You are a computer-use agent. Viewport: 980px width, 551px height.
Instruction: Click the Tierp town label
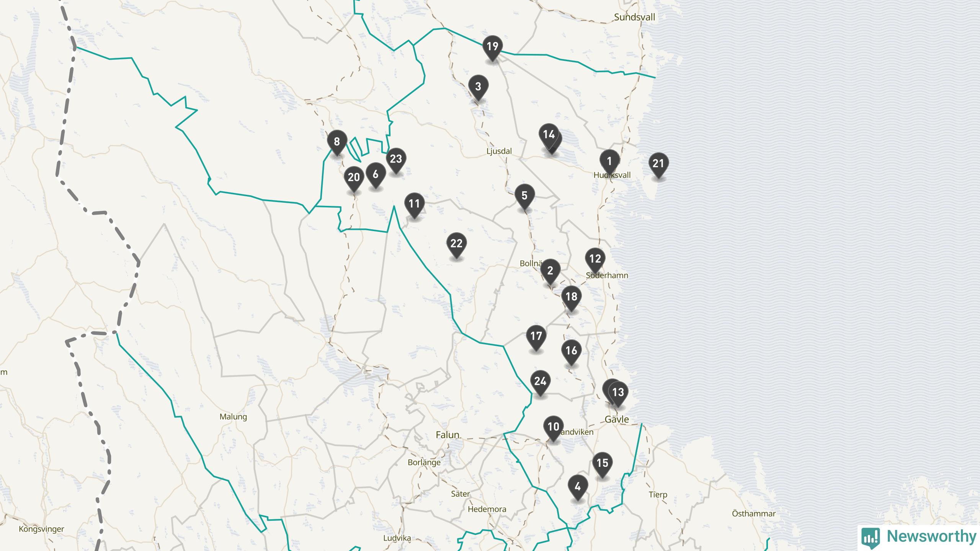tap(658, 495)
